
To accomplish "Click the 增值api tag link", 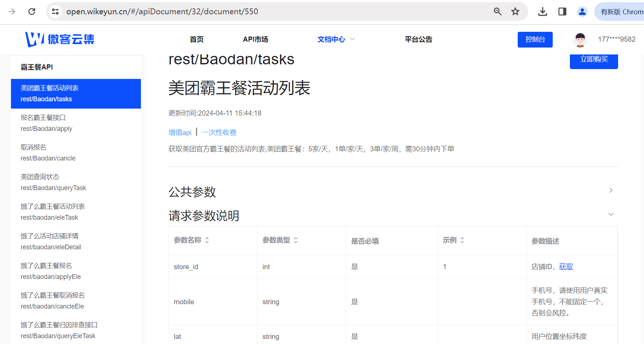I will tap(180, 132).
